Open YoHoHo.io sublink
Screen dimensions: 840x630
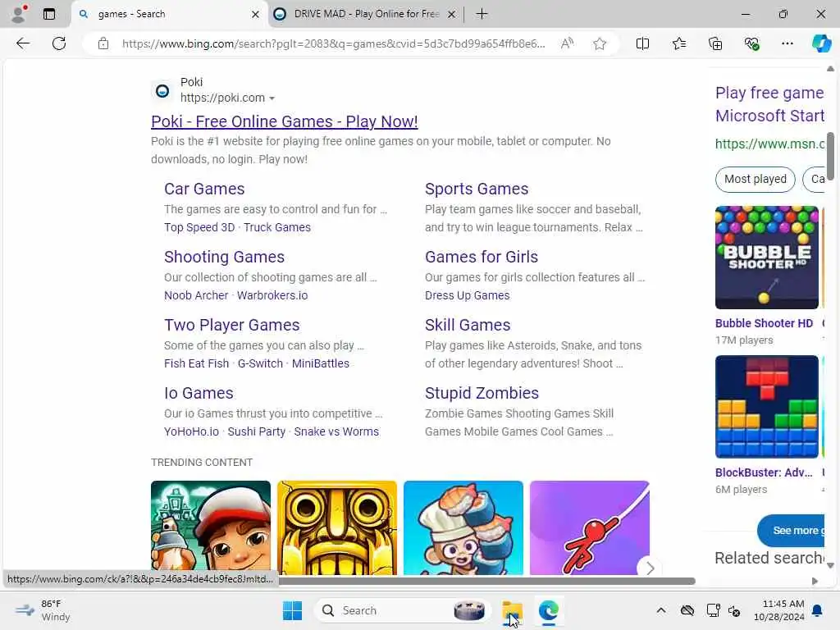coord(191,431)
